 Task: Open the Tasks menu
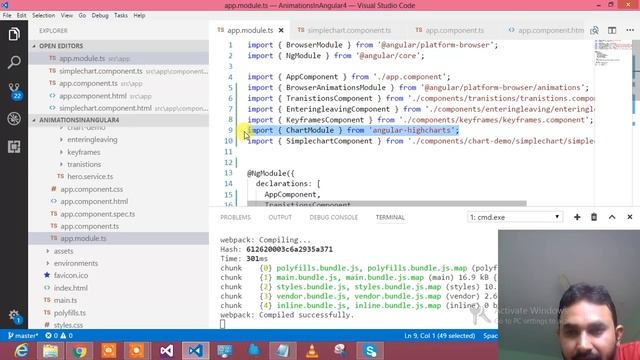click(121, 16)
